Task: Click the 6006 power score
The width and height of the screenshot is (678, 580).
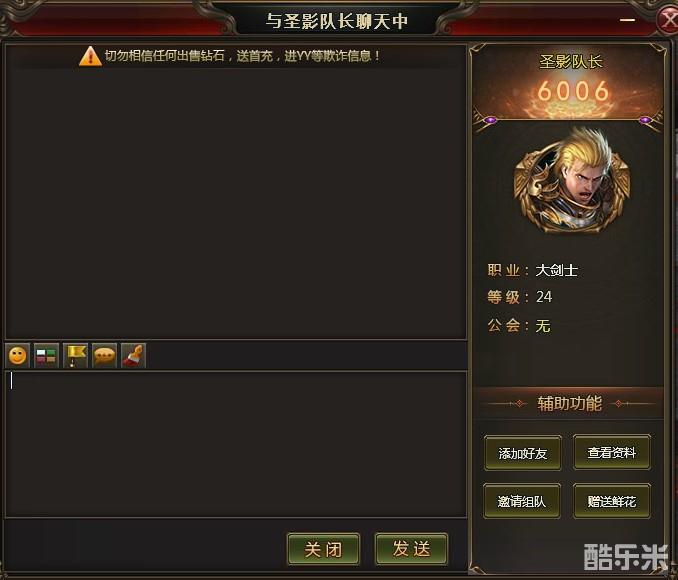Action: point(573,91)
